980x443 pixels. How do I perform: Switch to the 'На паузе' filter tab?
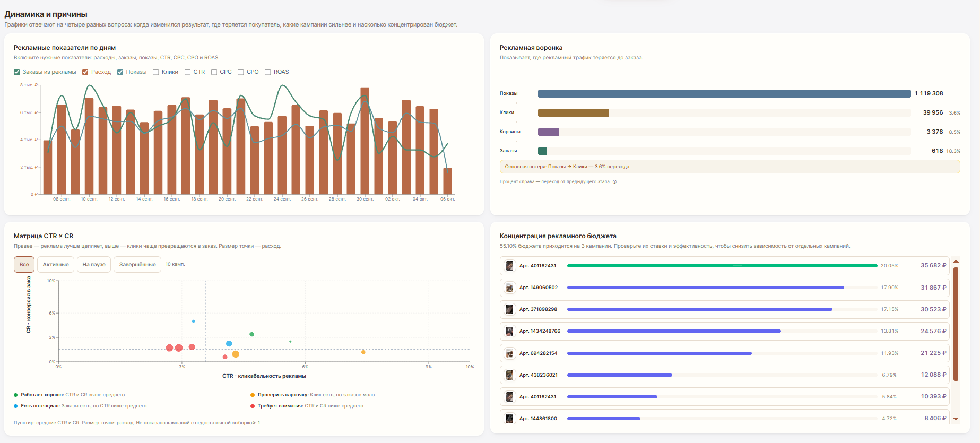94,265
